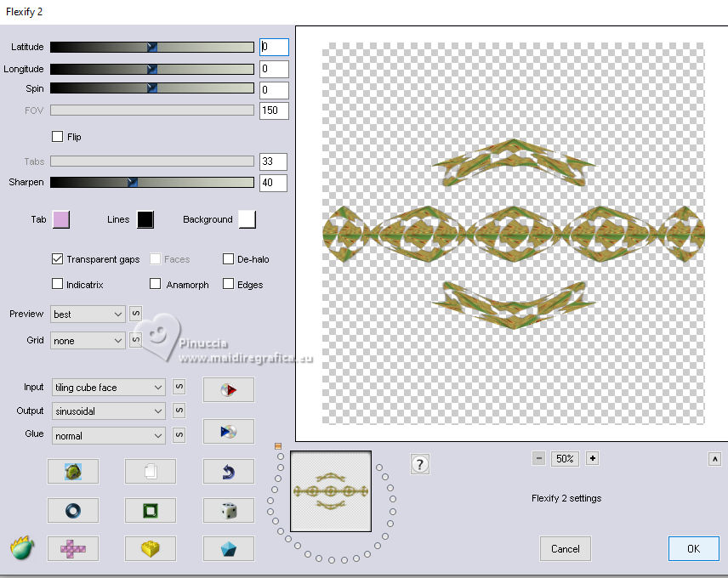Click the 50% zoom level button
Image resolution: width=728 pixels, height=578 pixels.
[565, 458]
